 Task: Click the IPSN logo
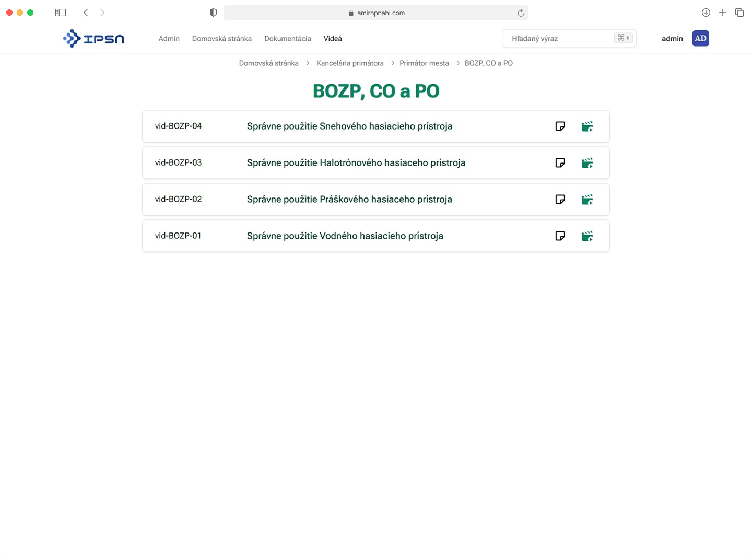(x=93, y=38)
